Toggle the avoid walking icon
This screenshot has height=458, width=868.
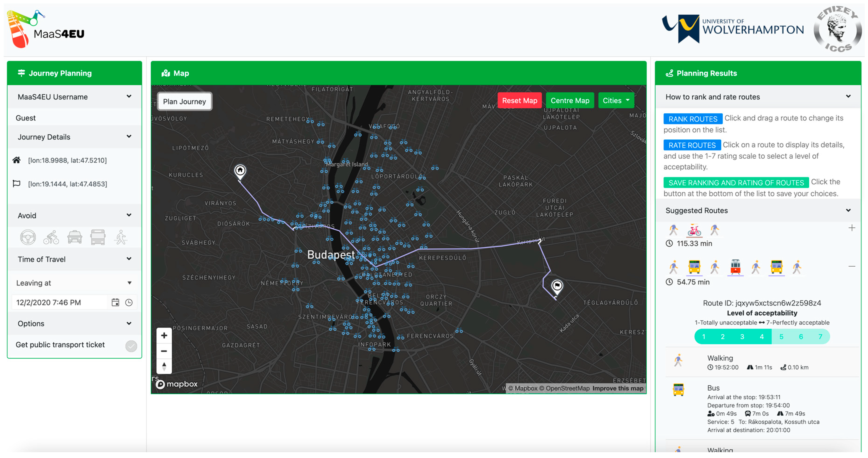point(121,237)
